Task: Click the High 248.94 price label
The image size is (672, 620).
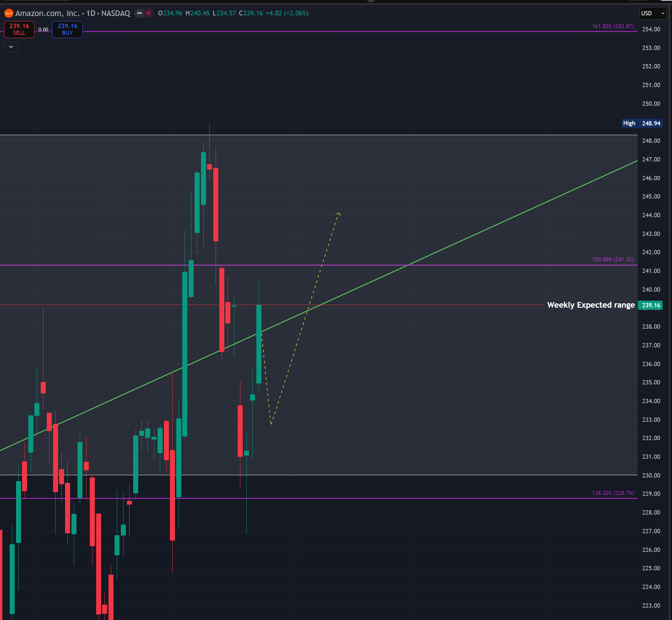Action: [642, 123]
